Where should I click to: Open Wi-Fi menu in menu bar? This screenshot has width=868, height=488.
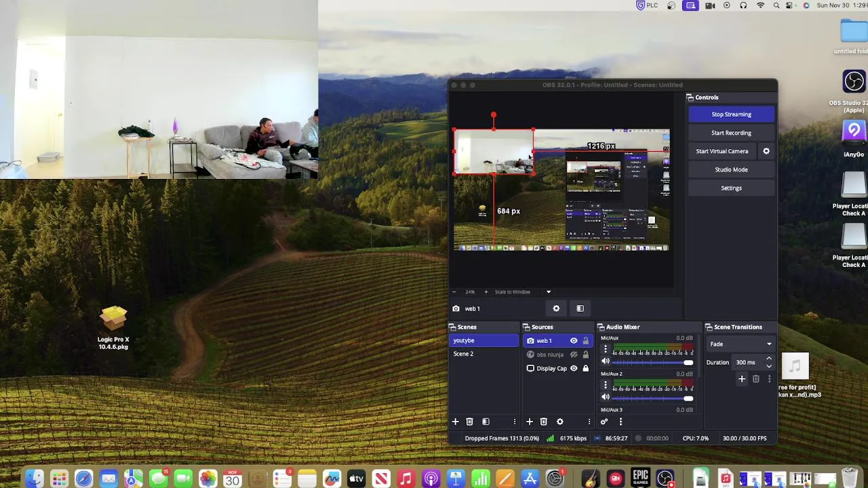pyautogui.click(x=760, y=5)
